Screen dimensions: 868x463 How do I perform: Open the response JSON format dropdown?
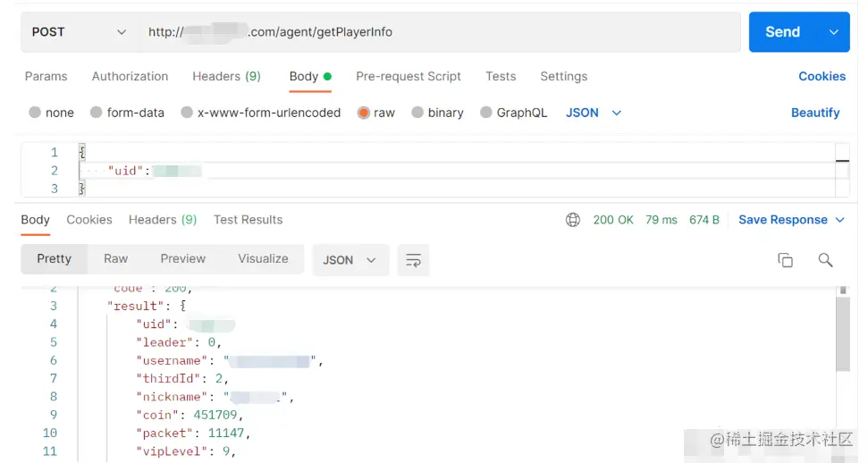[x=350, y=260]
